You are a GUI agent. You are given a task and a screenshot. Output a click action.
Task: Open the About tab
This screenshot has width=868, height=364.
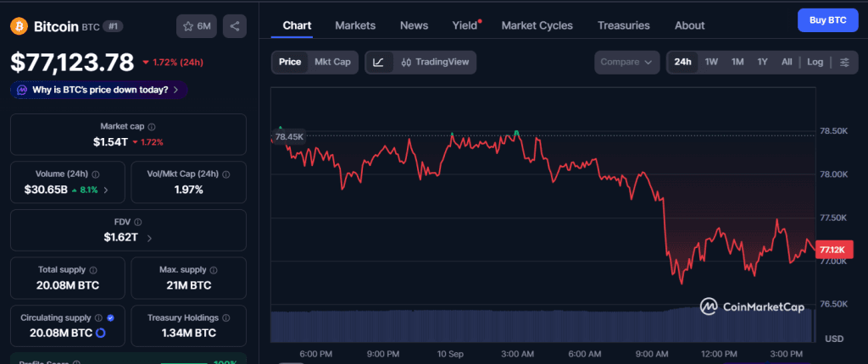click(690, 25)
